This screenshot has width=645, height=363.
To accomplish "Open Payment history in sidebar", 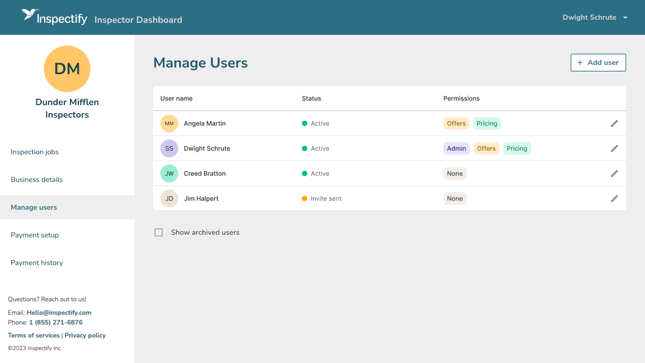I will point(37,263).
